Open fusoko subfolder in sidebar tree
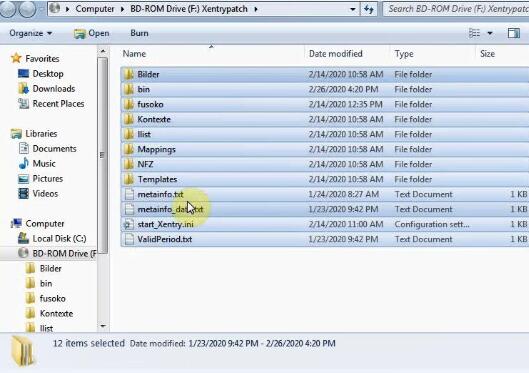The width and height of the screenshot is (529, 373). (53, 298)
